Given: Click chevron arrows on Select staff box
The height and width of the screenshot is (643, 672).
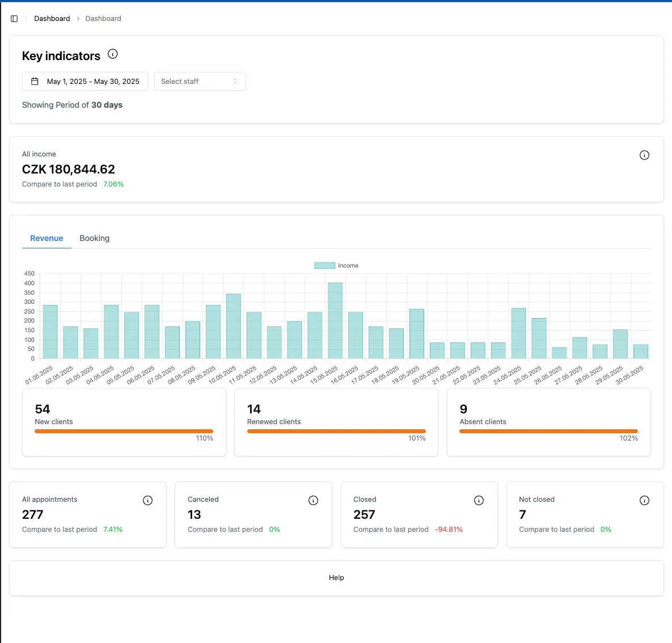Looking at the screenshot, I should coord(235,82).
